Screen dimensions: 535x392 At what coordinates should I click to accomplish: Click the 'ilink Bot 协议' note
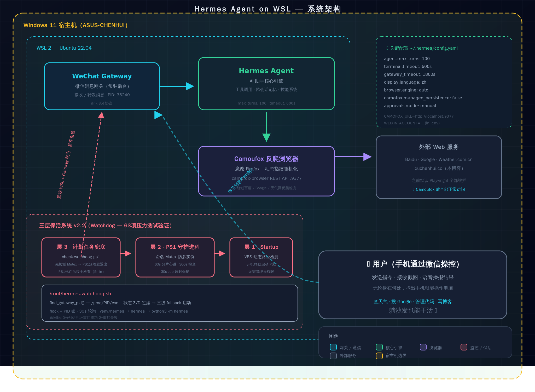102,103
